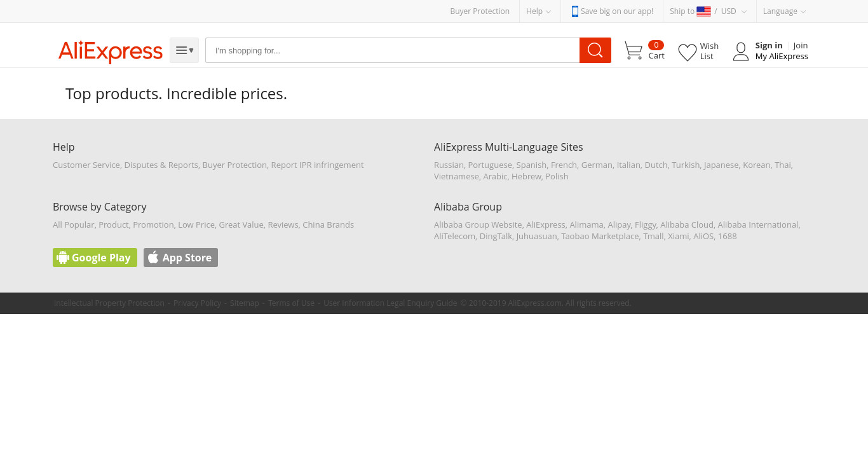The height and width of the screenshot is (463, 868).
Task: Click the Android robot icon
Action: (x=63, y=258)
